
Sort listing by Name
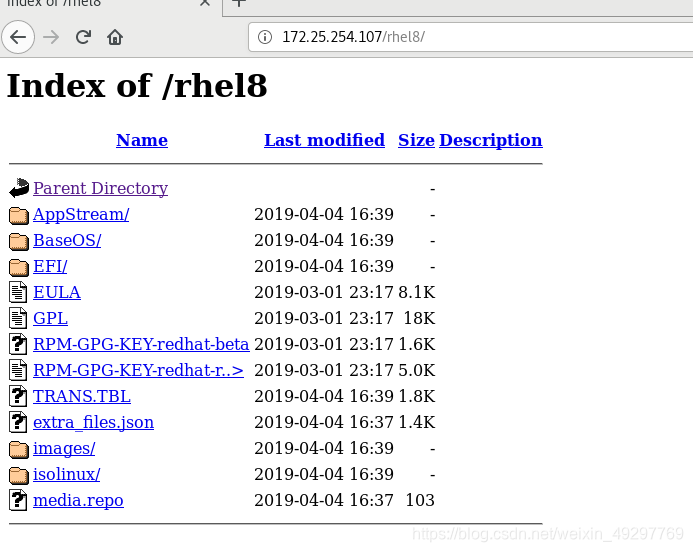(142, 140)
